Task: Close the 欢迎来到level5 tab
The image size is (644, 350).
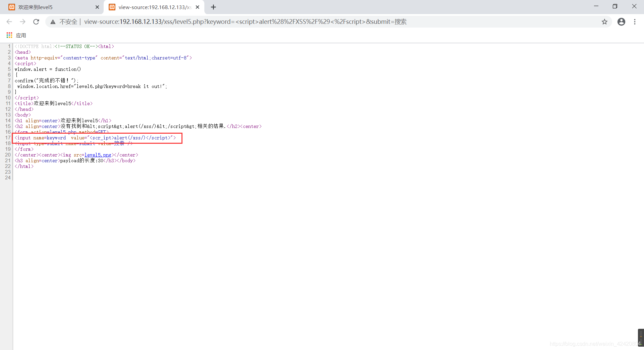Action: (x=97, y=7)
